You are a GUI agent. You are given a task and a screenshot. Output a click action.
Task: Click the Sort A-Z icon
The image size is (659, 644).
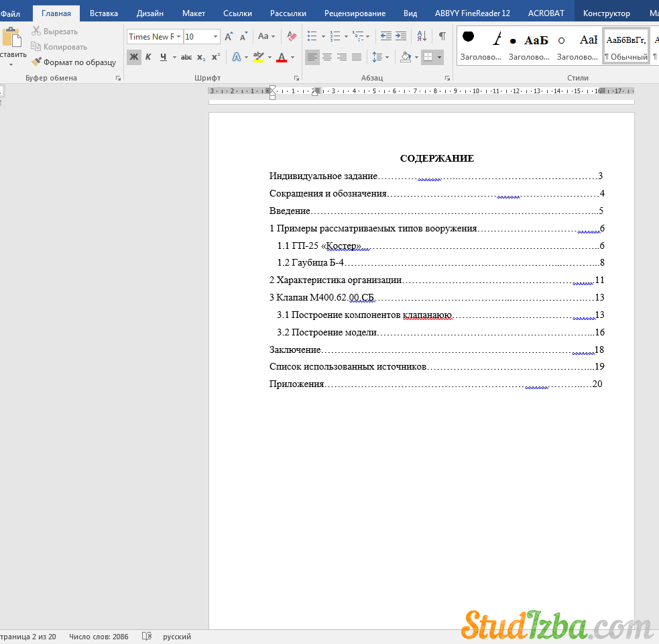click(422, 36)
